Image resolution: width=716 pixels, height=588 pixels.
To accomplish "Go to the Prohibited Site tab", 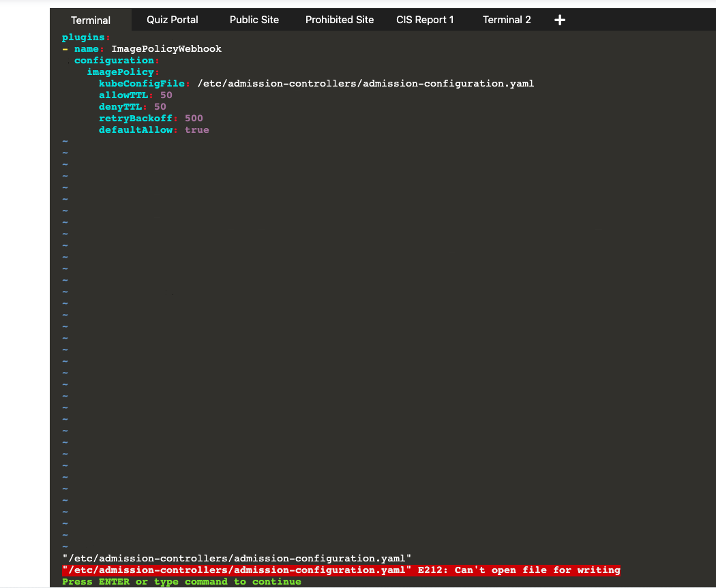I will (x=340, y=20).
